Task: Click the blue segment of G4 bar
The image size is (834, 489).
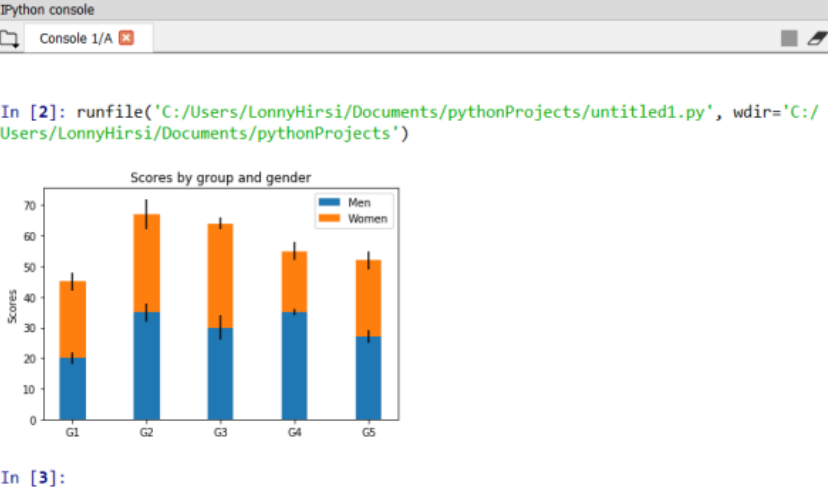Action: pyautogui.click(x=294, y=365)
